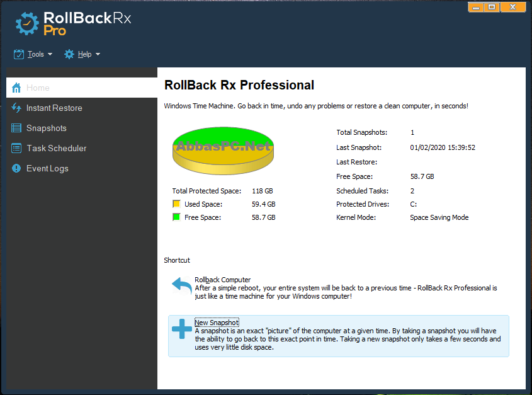Click the RollBack Rx Professional heading
532x395 pixels.
(239, 85)
